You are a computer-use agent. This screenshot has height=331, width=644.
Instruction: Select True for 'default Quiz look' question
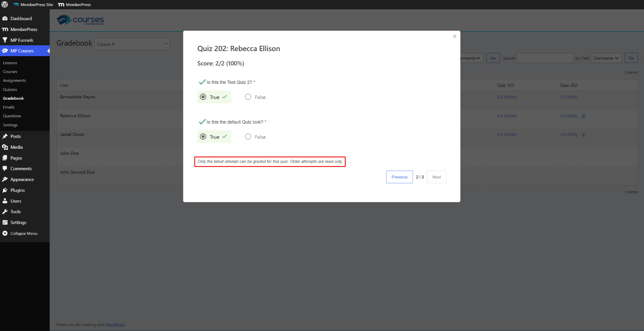coord(203,137)
